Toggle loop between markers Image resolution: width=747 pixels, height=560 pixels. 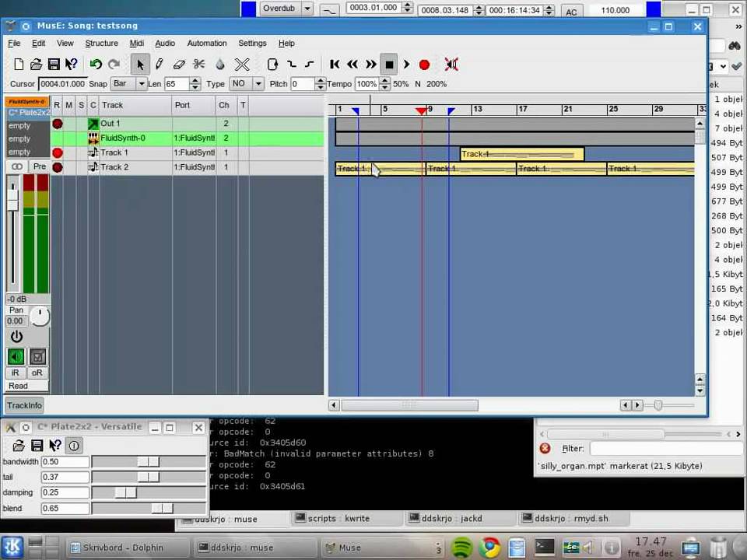pyautogui.click(x=272, y=65)
